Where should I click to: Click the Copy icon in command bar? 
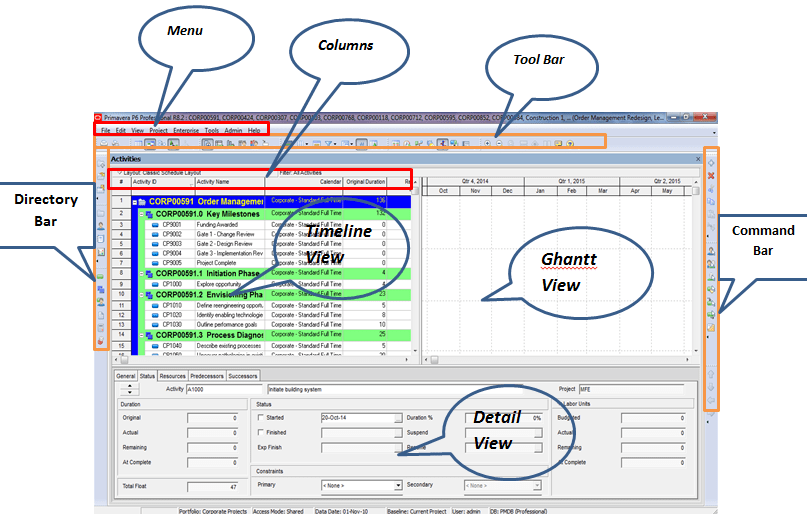711,202
